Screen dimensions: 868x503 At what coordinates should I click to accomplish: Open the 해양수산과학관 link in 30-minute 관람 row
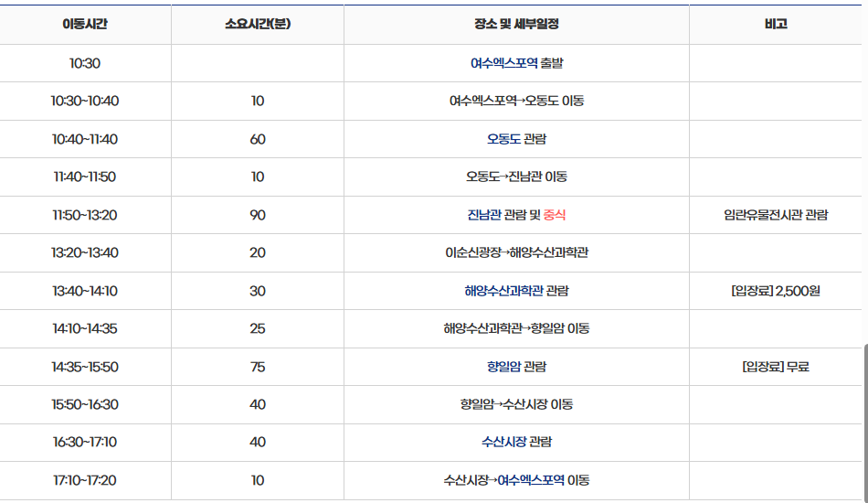point(503,291)
